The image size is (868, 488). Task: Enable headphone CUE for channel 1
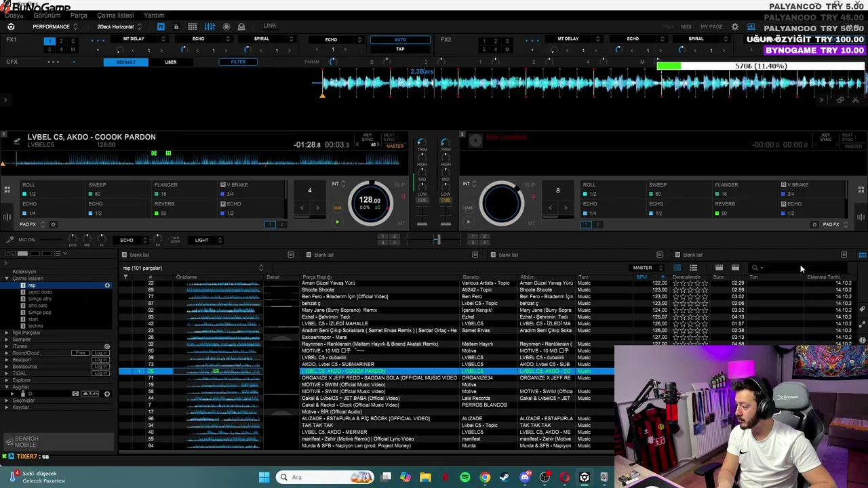(422, 201)
